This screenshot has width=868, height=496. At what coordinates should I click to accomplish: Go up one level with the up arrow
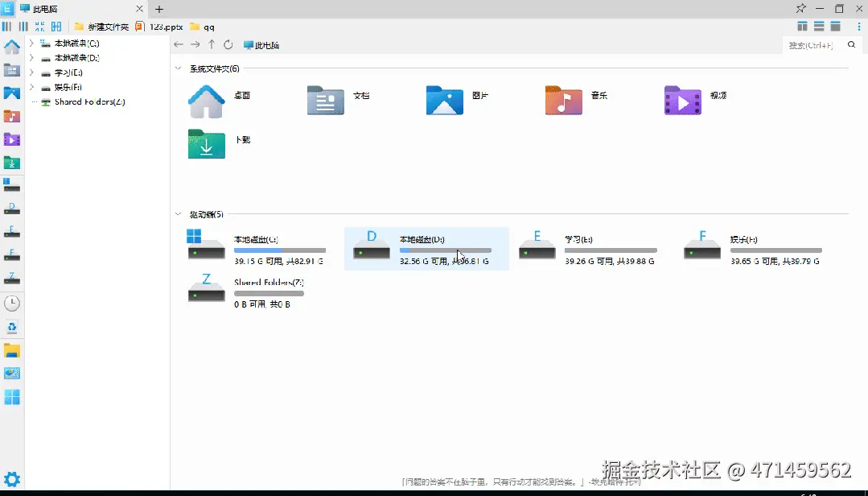tap(212, 45)
